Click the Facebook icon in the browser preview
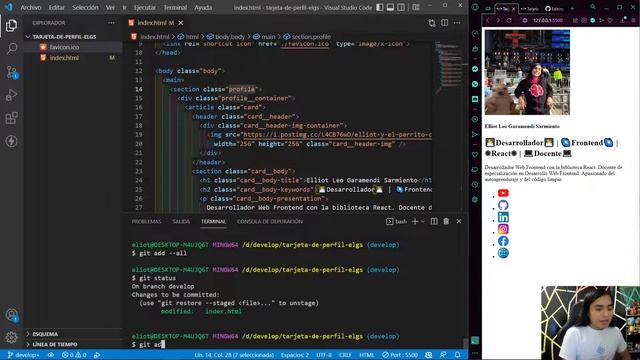 tap(503, 241)
